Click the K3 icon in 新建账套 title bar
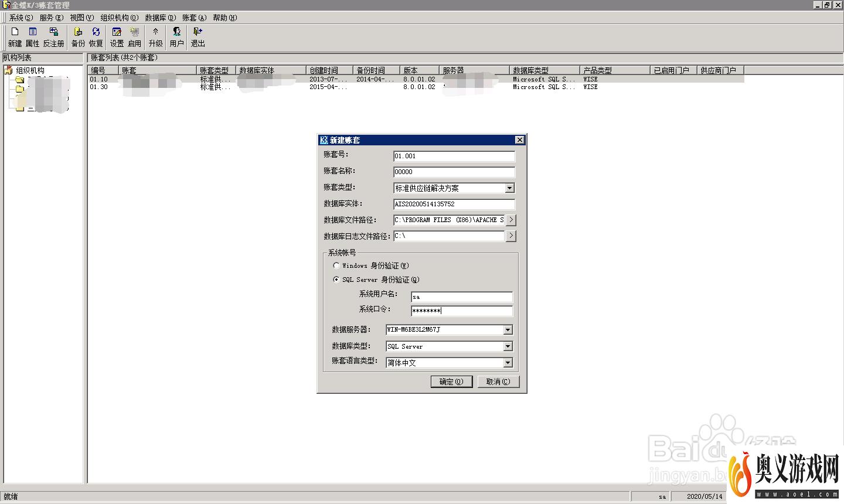This screenshot has height=504, width=844. [324, 140]
